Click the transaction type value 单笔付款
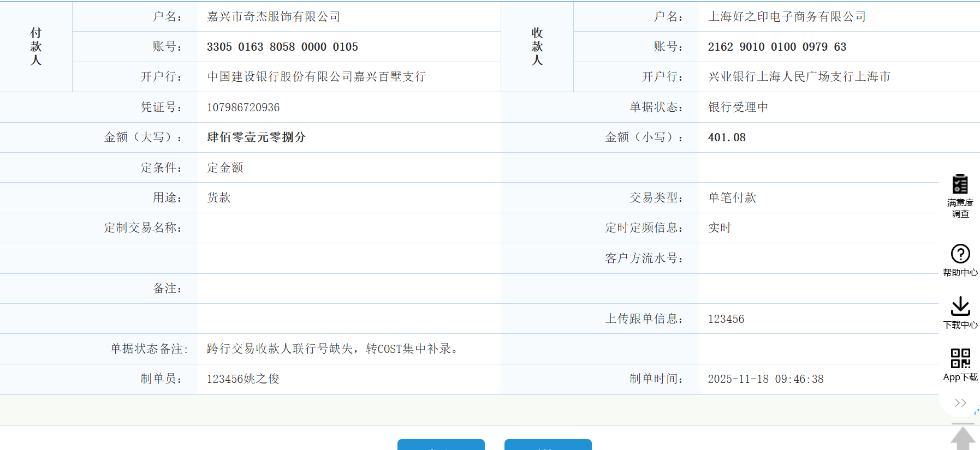Viewport: 980px width, 450px height. (x=732, y=198)
